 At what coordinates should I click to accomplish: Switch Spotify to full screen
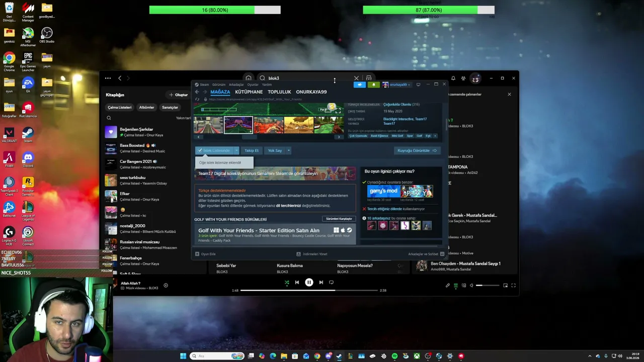[x=513, y=286]
